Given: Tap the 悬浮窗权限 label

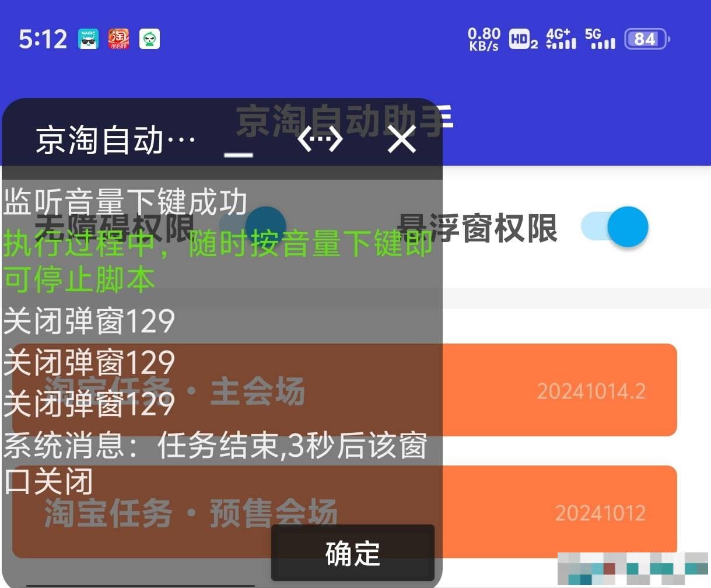Looking at the screenshot, I should 477,228.
